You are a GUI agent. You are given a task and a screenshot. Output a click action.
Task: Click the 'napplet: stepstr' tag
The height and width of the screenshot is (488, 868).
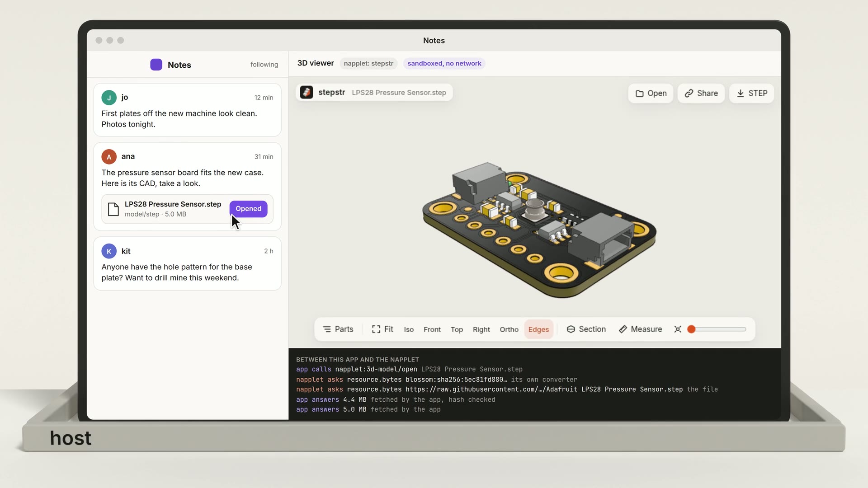368,63
